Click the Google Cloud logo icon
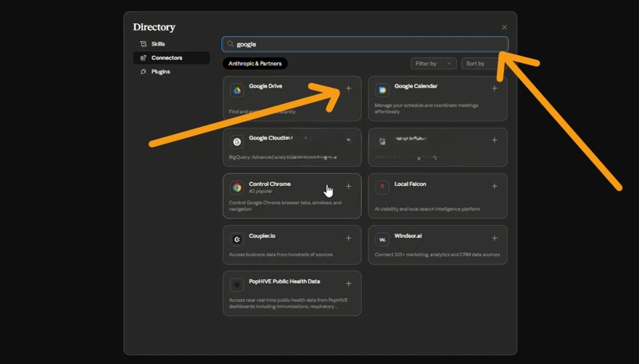 [236, 142]
